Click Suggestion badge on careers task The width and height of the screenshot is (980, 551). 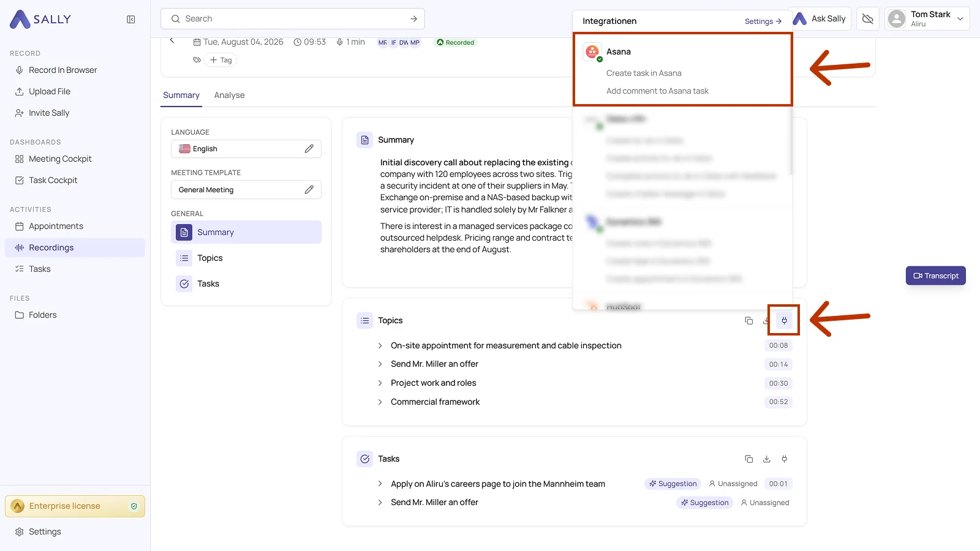pos(673,484)
